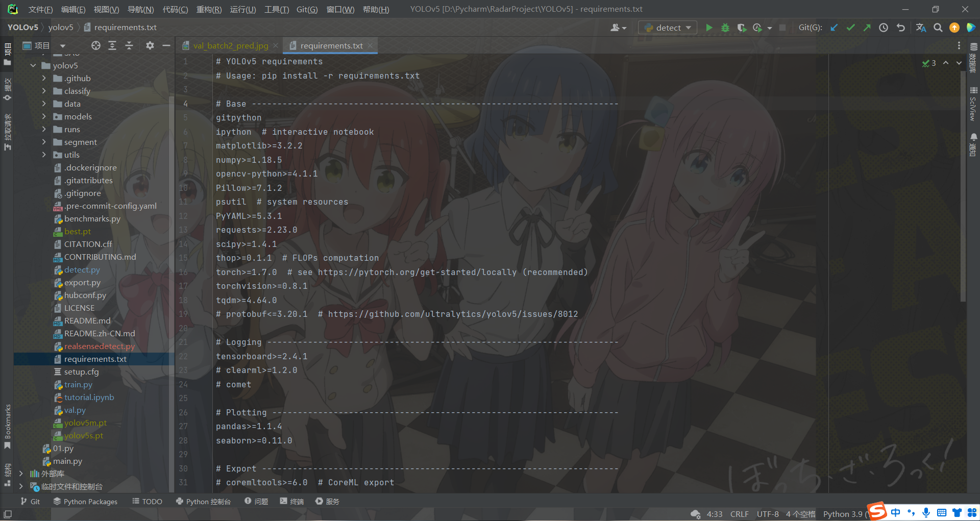
Task: Open Python Packages tool window
Action: 85,502
